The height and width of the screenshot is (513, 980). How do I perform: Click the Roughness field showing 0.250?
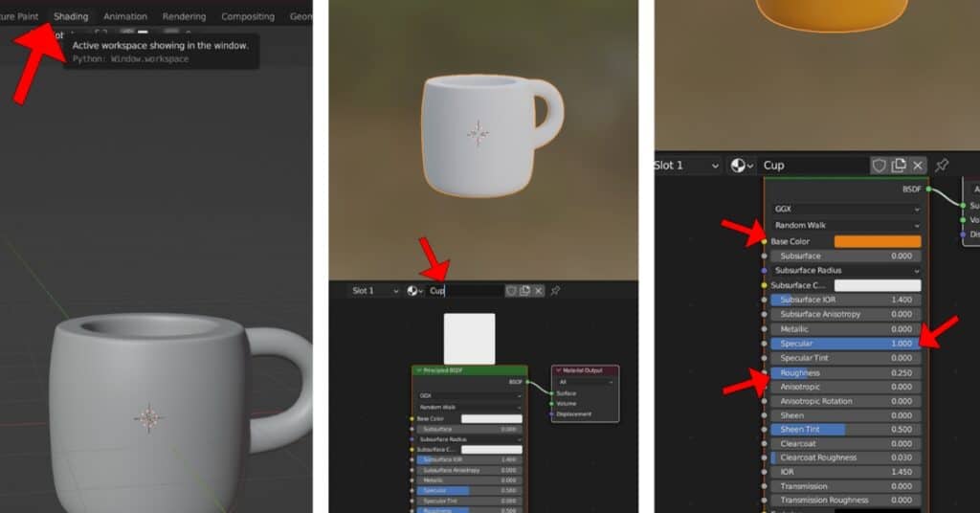click(846, 372)
